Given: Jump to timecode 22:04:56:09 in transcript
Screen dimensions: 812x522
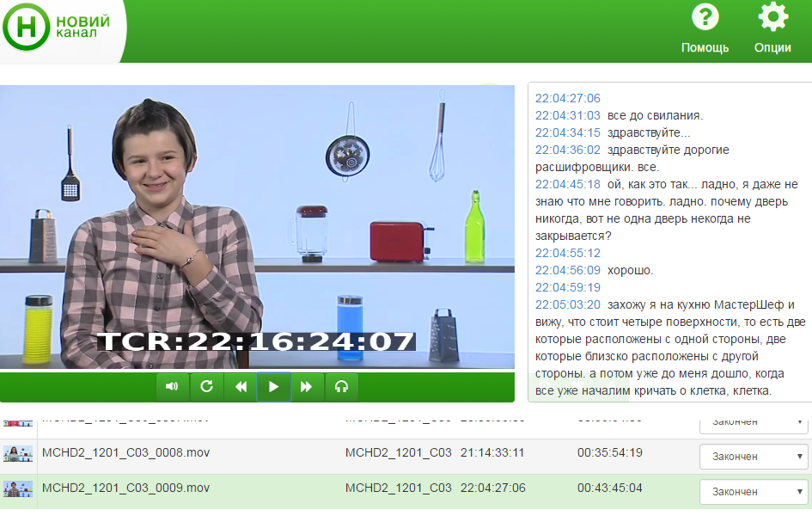Looking at the screenshot, I should tap(568, 271).
